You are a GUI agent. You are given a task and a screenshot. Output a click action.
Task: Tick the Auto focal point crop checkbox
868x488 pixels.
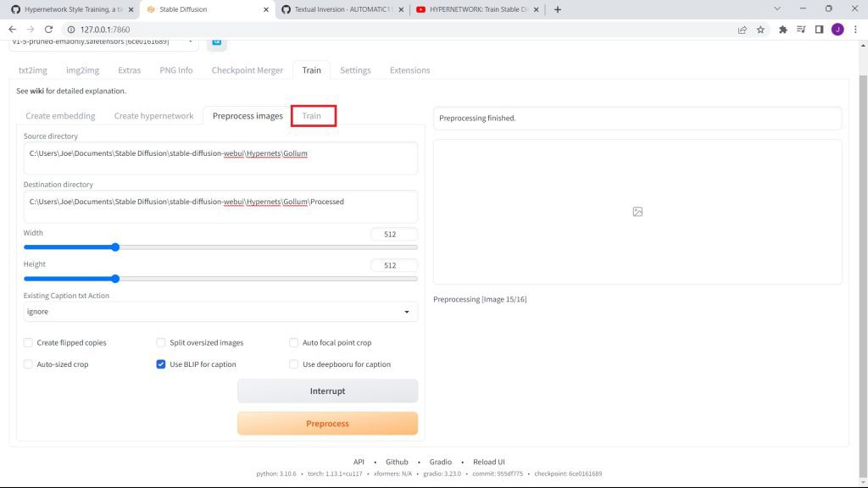[294, 343]
